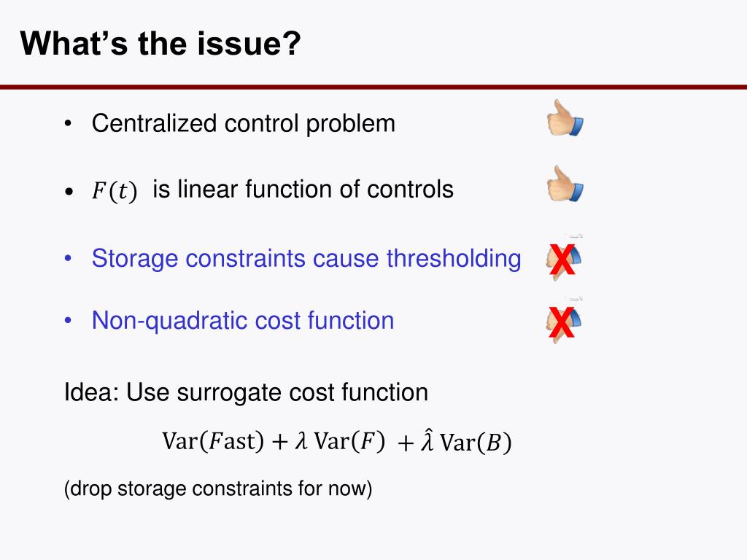Click red X icon beside Storage constraints

click(562, 260)
